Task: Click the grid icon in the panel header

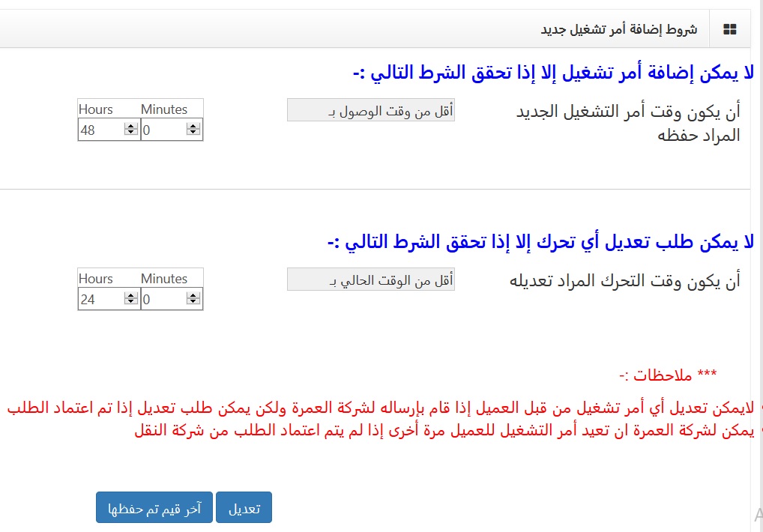Action: pos(729,29)
